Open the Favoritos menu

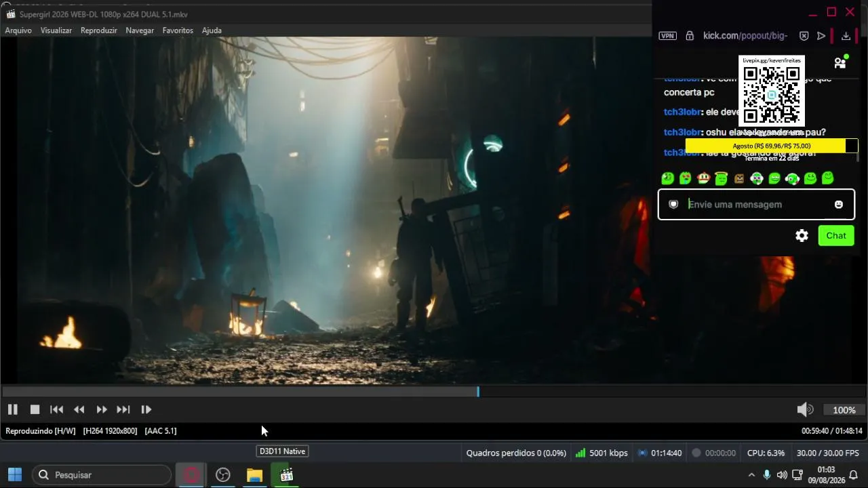[178, 30]
